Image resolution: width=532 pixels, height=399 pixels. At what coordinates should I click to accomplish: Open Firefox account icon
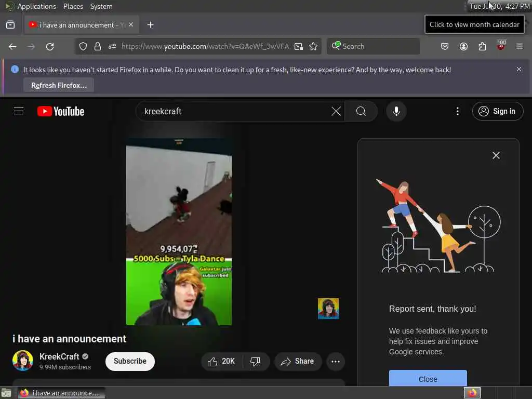[x=463, y=46]
